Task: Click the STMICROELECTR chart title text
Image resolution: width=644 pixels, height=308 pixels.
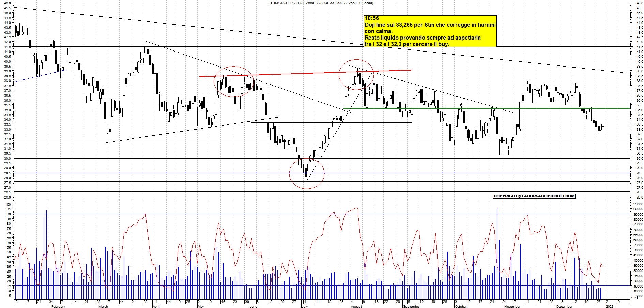Action: point(322,3)
